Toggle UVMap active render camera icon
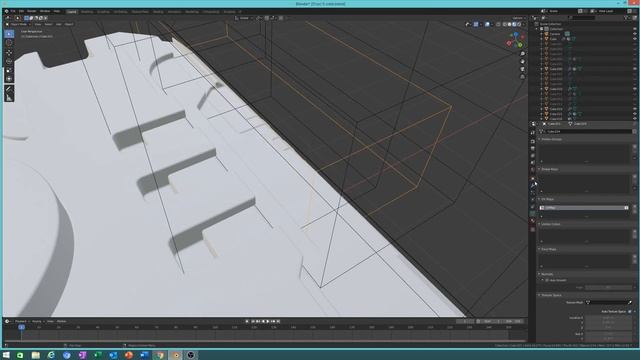 click(627, 208)
